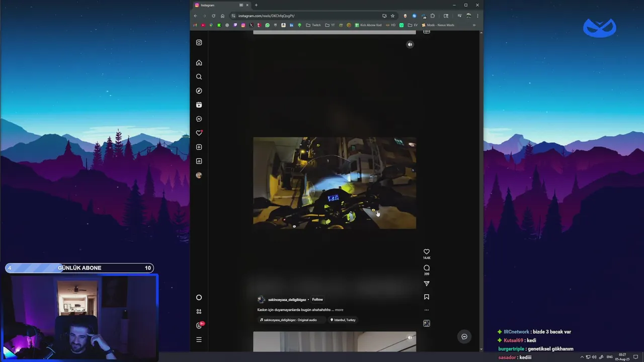Open the taskbar notification center icon
644x362 pixels.
tap(636, 357)
